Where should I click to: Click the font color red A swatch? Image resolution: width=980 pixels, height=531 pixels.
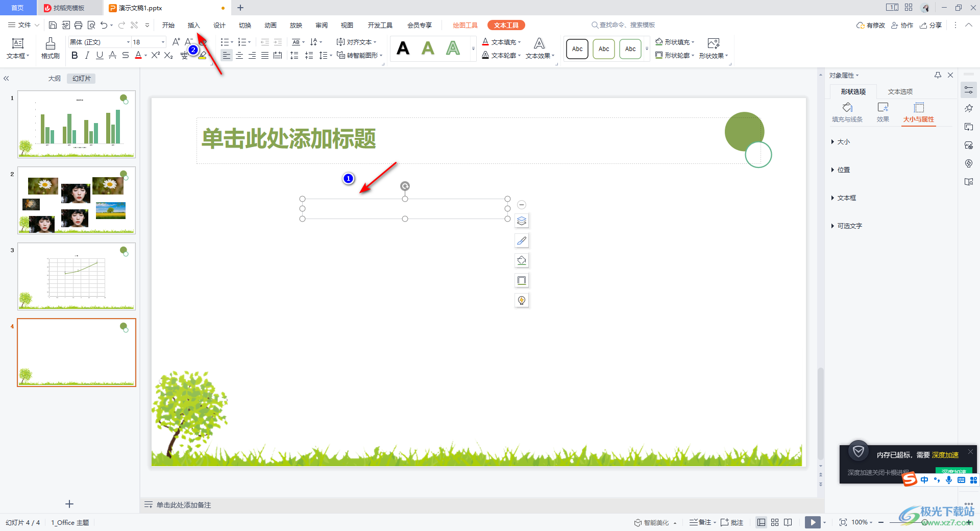(138, 55)
